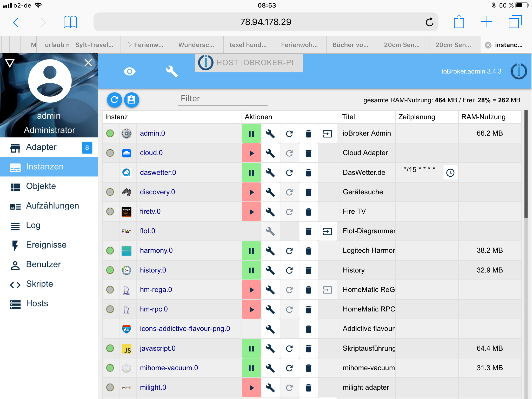
Task: Open the Objekte menu
Action: pos(49,186)
